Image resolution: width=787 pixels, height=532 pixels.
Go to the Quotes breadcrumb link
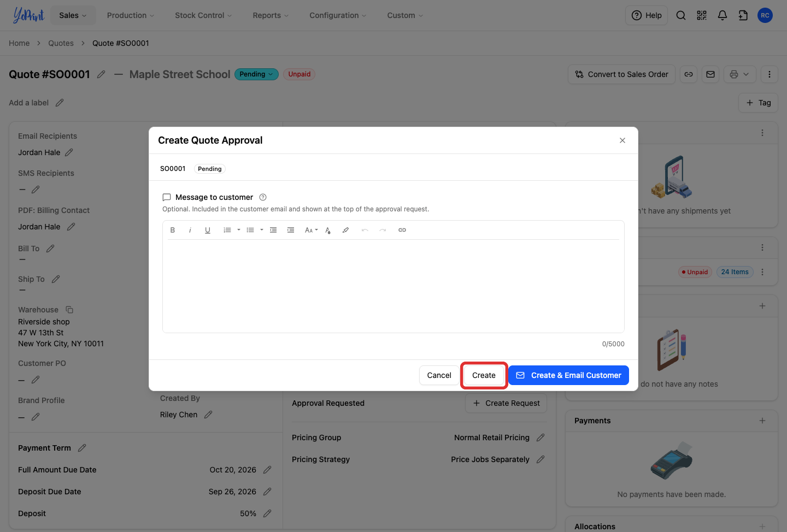(x=61, y=43)
